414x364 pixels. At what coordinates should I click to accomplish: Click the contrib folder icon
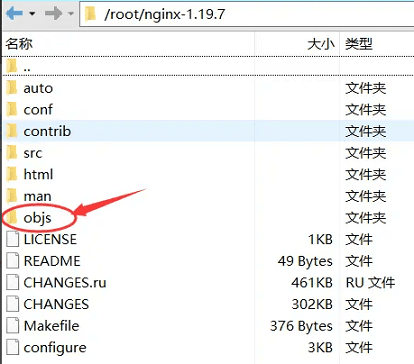pyautogui.click(x=12, y=131)
